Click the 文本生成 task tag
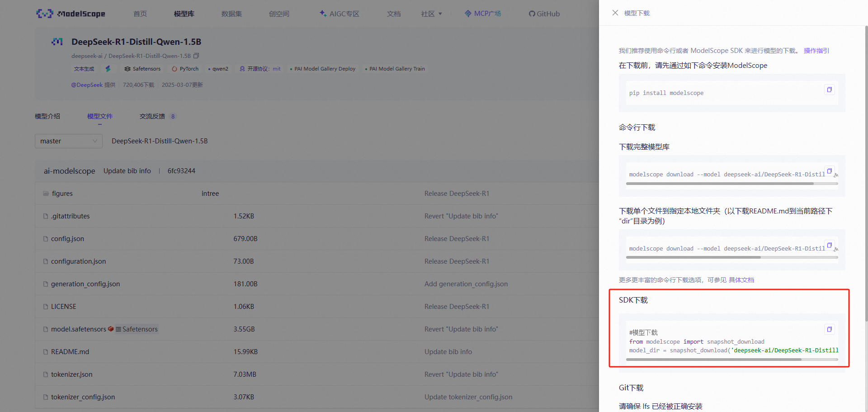The width and height of the screenshot is (868, 412). point(84,69)
